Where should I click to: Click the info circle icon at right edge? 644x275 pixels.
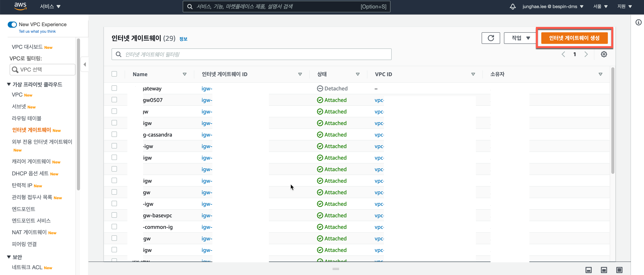click(638, 22)
